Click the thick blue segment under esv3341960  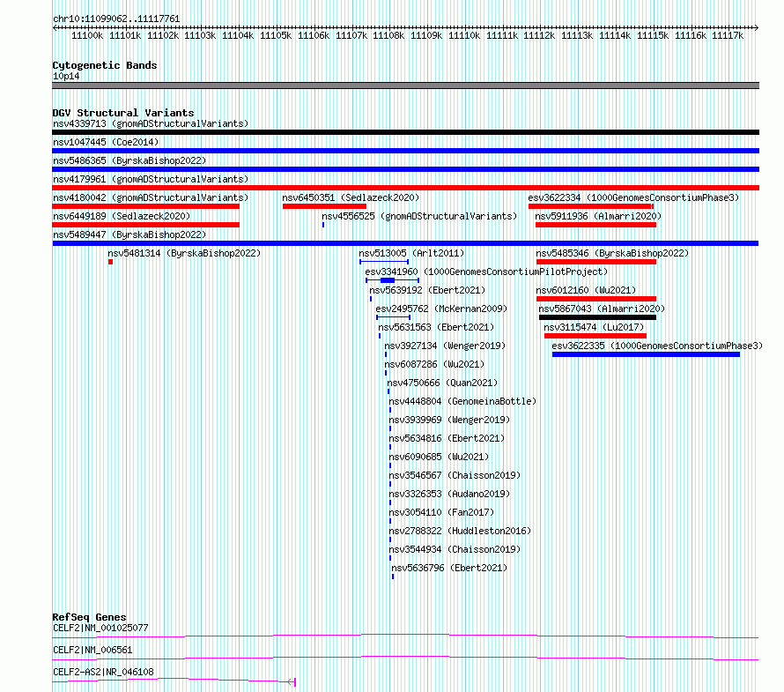point(388,280)
